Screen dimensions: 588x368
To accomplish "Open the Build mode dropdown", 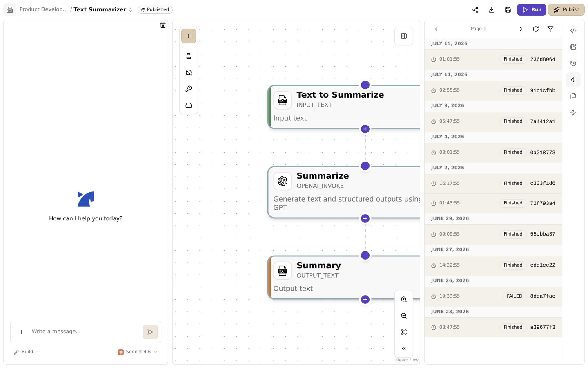I will click(x=27, y=352).
